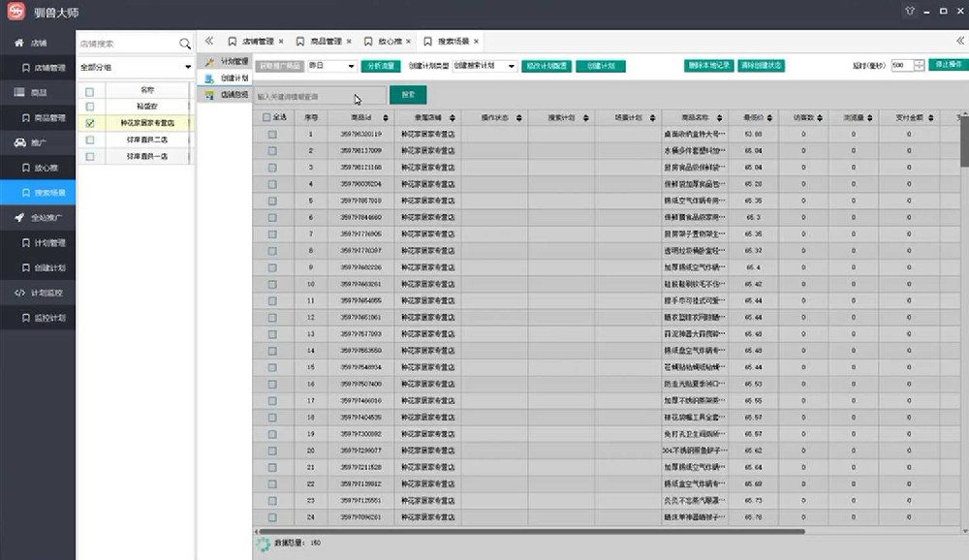Close the 放心推 tab
Viewport: 969px width, 560px height.
409,42
